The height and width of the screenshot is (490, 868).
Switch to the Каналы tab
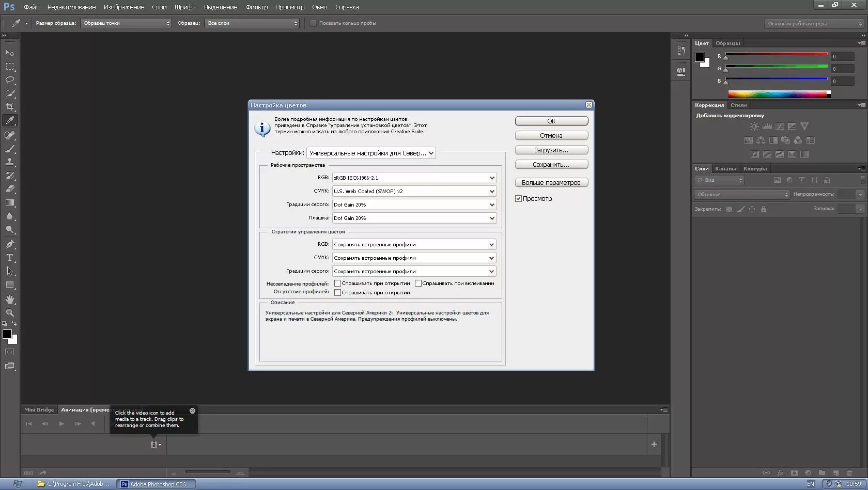(x=725, y=168)
